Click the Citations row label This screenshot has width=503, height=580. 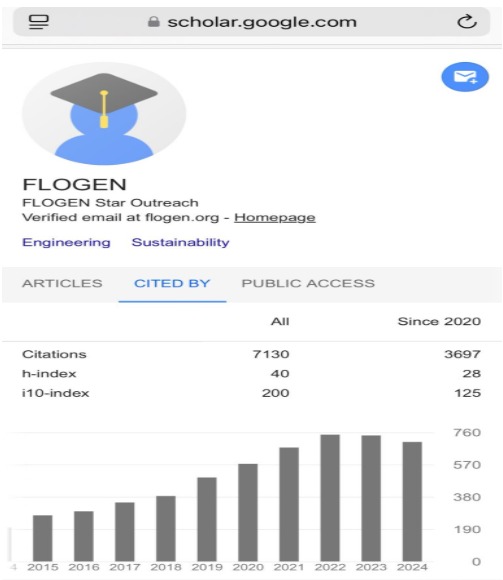pos(54,354)
